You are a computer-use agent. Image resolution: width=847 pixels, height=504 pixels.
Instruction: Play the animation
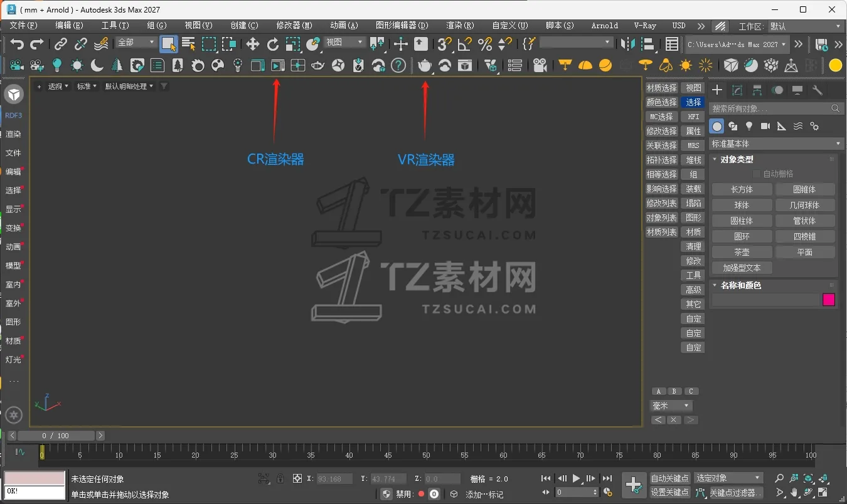[x=576, y=478]
